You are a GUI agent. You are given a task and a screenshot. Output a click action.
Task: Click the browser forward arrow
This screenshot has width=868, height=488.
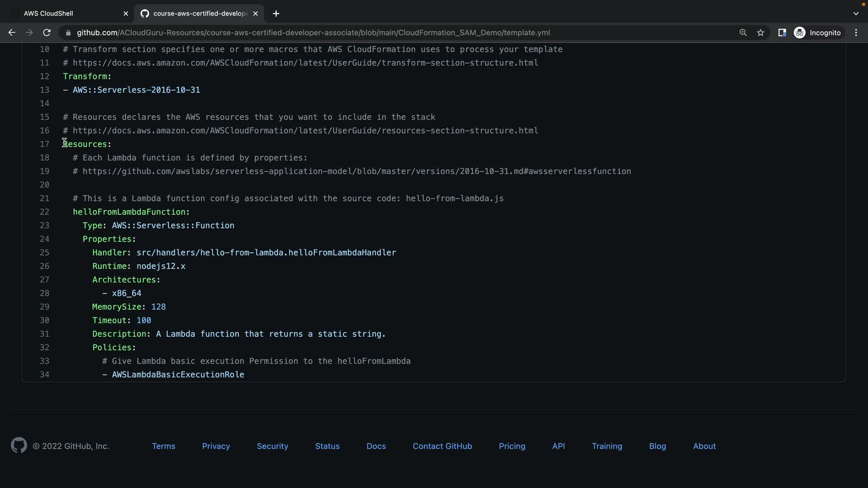(x=29, y=33)
